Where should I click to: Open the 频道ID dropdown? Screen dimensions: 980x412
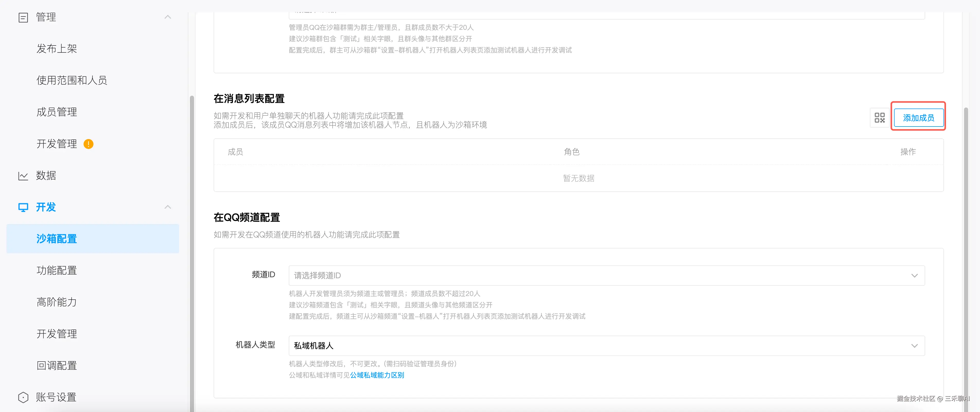click(x=606, y=275)
